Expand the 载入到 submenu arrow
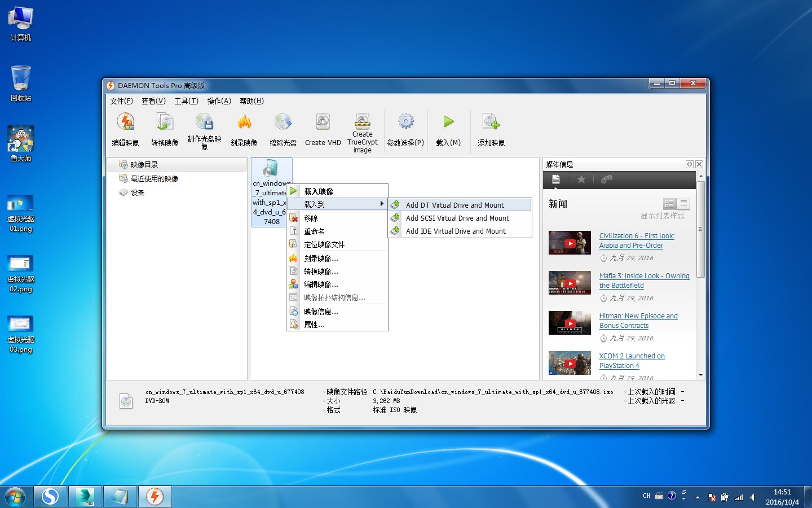 382,204
